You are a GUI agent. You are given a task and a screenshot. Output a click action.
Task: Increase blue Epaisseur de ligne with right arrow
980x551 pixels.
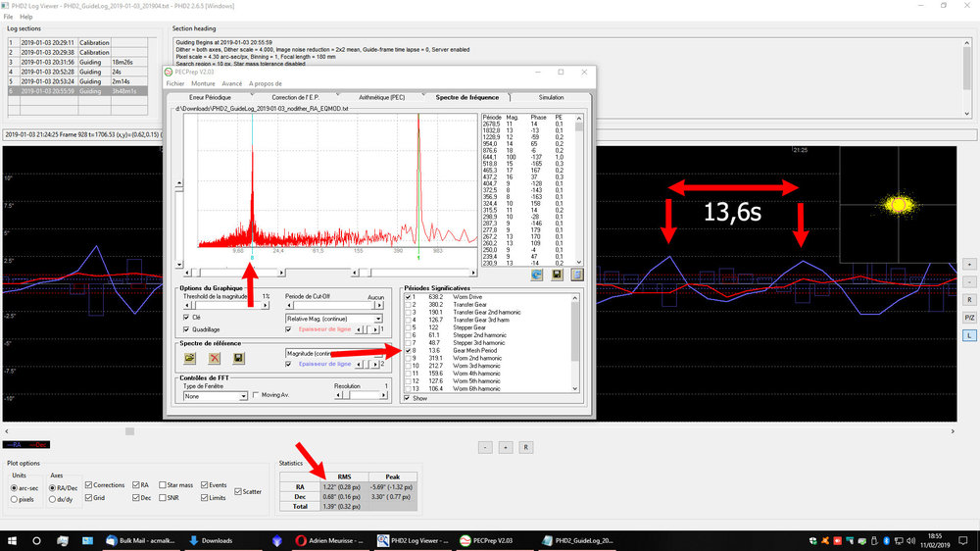pos(375,364)
